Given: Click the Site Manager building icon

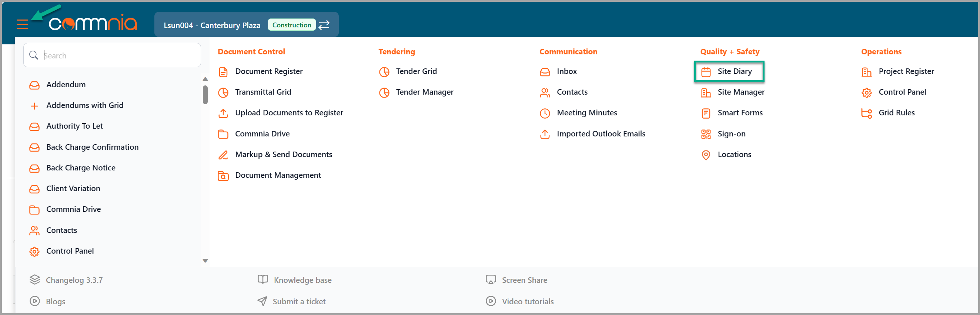Looking at the screenshot, I should (x=706, y=93).
